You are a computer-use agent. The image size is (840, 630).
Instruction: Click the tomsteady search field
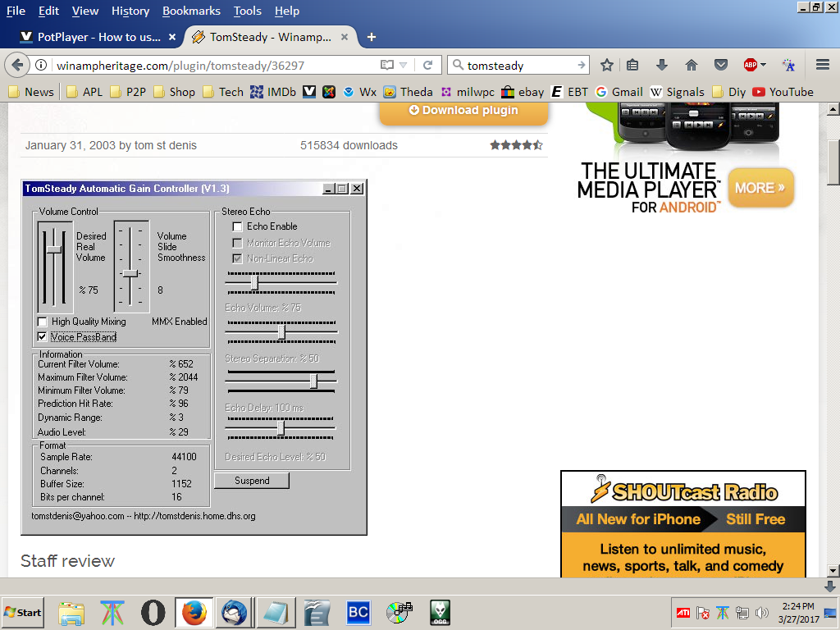click(x=518, y=66)
